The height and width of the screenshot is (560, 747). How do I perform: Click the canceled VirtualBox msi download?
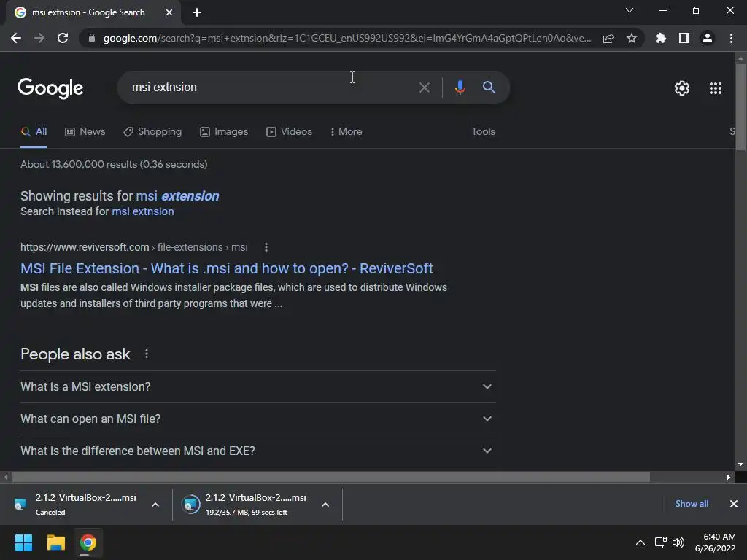tap(75, 505)
